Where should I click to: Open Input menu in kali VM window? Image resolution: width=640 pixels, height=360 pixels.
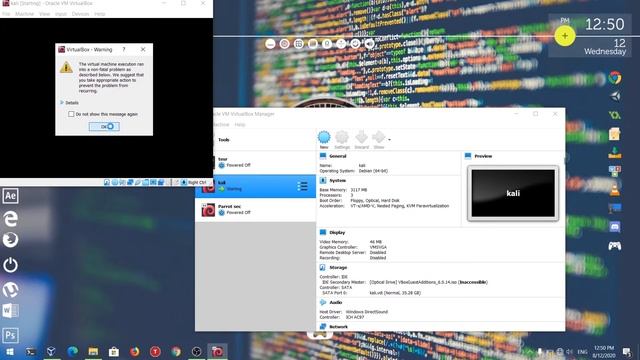[61, 14]
